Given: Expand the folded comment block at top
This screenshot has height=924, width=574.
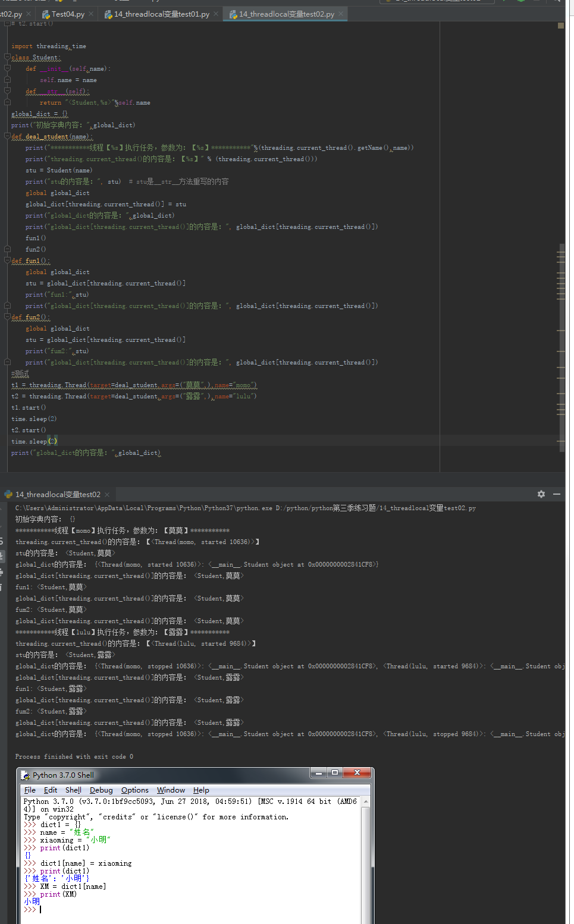Looking at the screenshot, I should point(7,24).
